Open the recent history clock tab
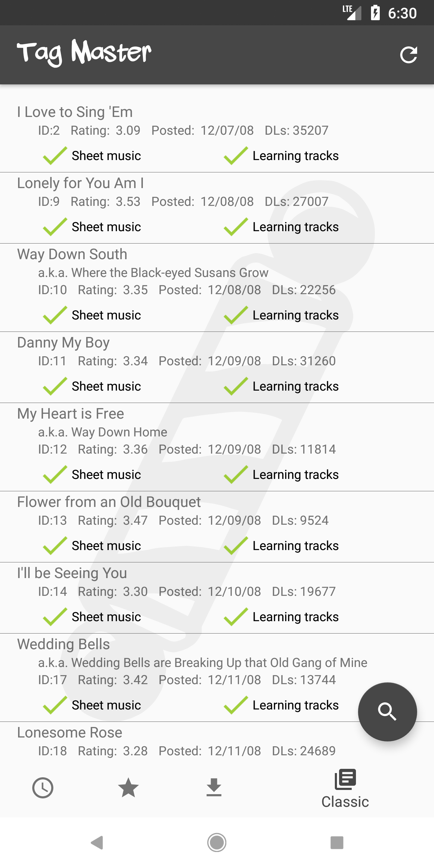 pyautogui.click(x=43, y=788)
